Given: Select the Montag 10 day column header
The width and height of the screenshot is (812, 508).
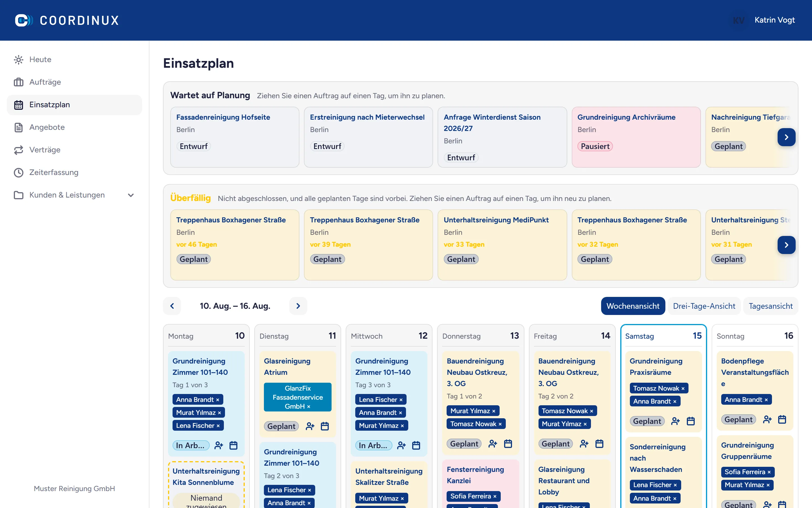Looking at the screenshot, I should point(206,336).
